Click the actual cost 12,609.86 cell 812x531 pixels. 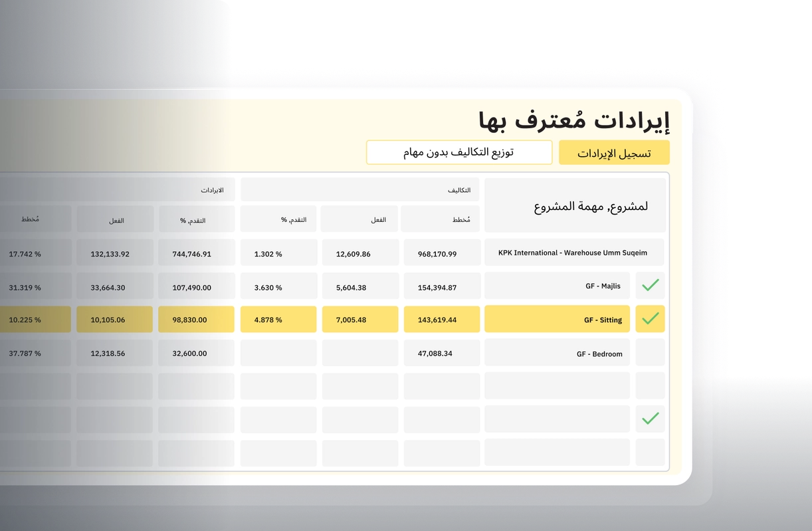point(360,253)
